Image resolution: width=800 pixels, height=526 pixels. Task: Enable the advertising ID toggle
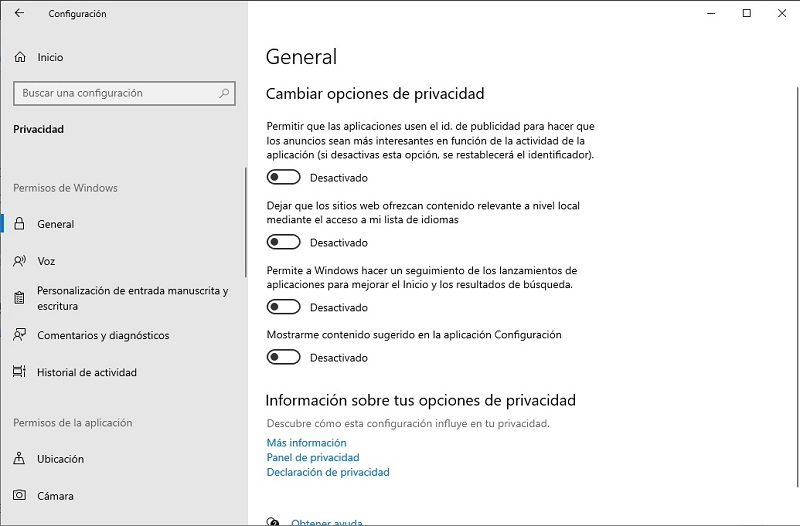tap(284, 178)
